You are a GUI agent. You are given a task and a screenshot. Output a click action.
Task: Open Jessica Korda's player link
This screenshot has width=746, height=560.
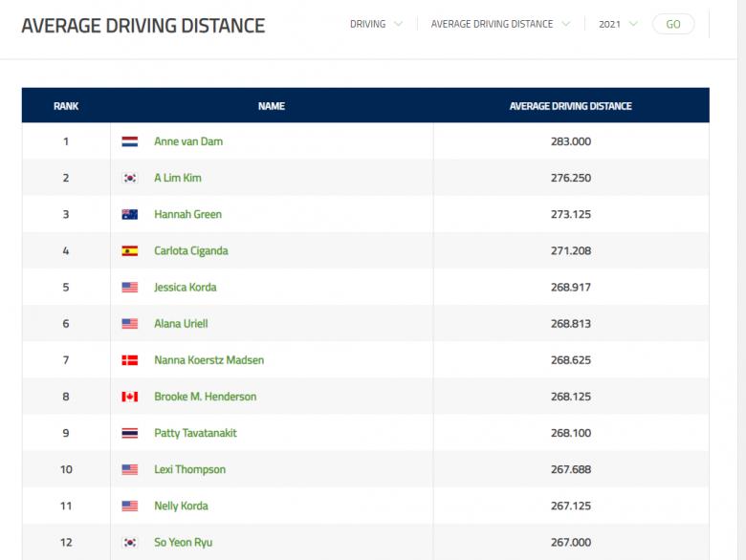coord(186,287)
